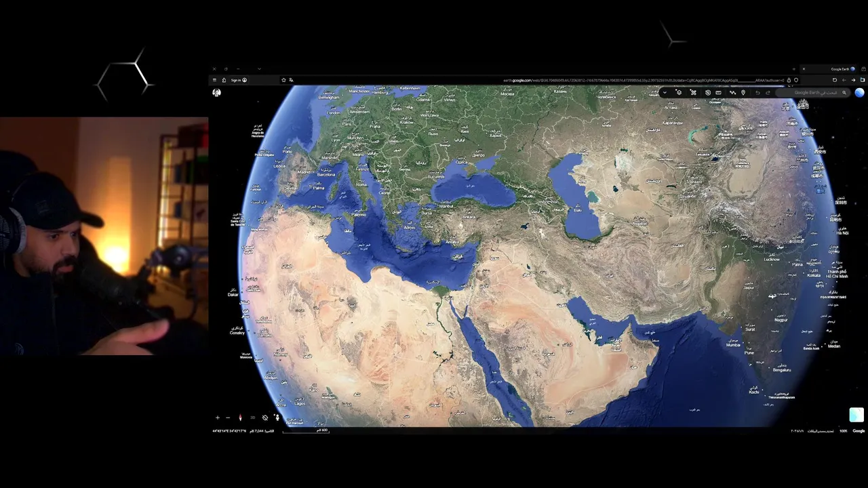This screenshot has height=488, width=868.
Task: Click the Pune city label
Action: pyautogui.click(x=749, y=352)
